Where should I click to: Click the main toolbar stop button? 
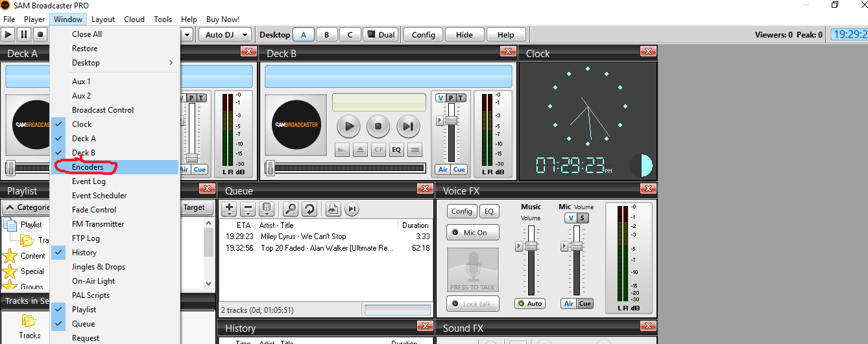(40, 34)
